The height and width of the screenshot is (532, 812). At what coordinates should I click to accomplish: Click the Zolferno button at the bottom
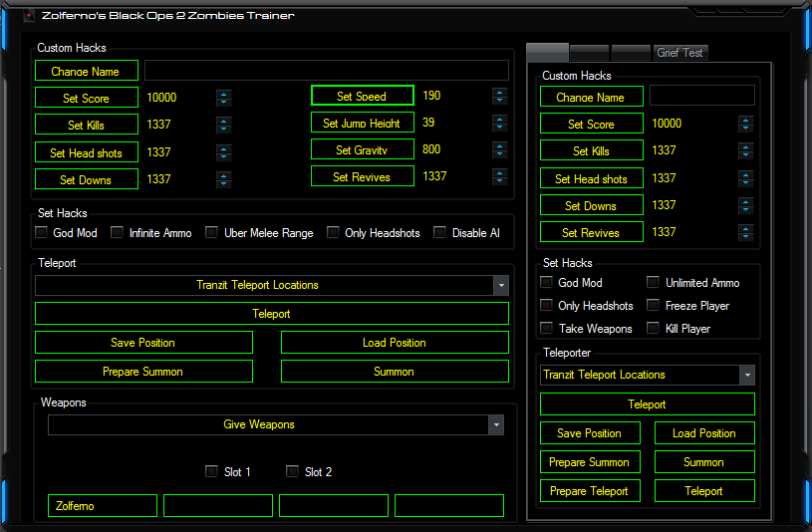pos(103,505)
